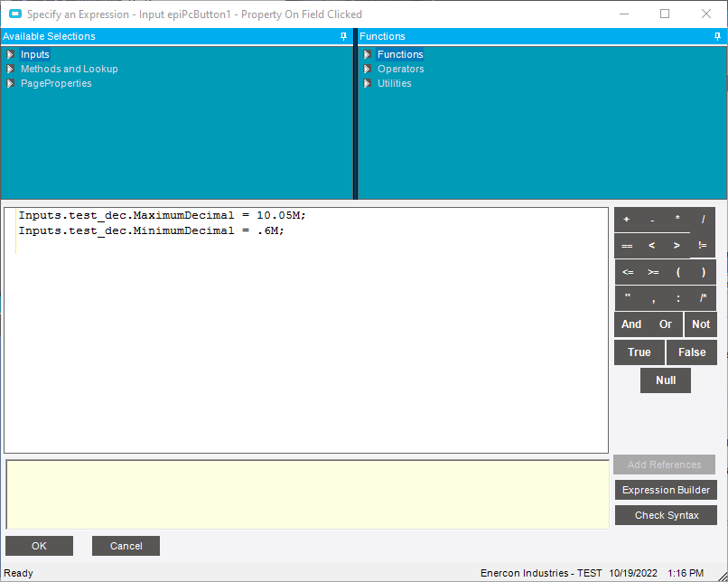This screenshot has width=728, height=582.
Task: Expand Methods and Lookup node
Action: (x=10, y=69)
